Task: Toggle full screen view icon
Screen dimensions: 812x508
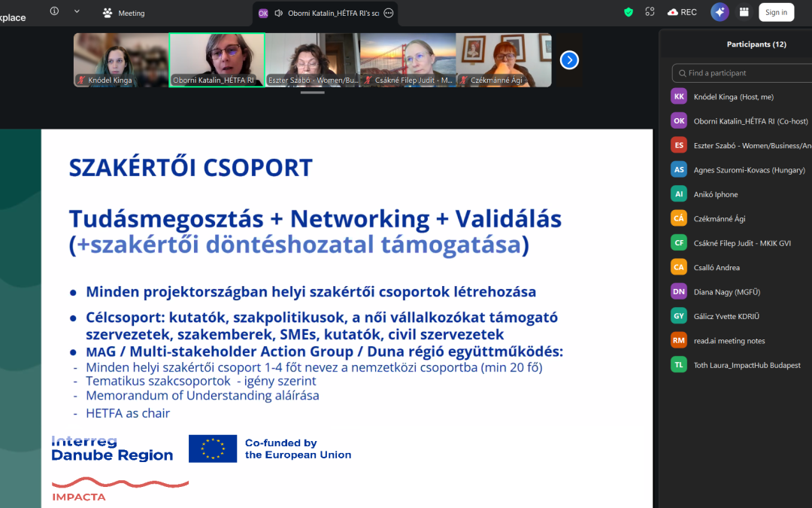Action: pyautogui.click(x=650, y=12)
